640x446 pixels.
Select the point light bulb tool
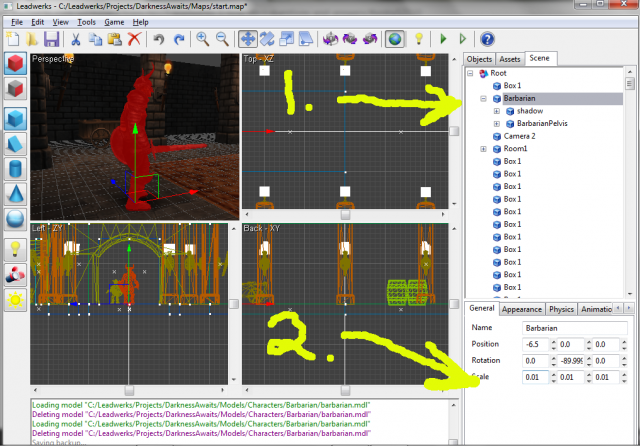click(x=15, y=249)
